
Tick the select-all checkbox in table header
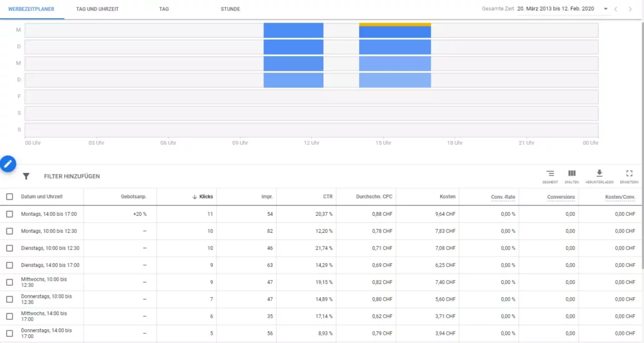[x=9, y=197]
